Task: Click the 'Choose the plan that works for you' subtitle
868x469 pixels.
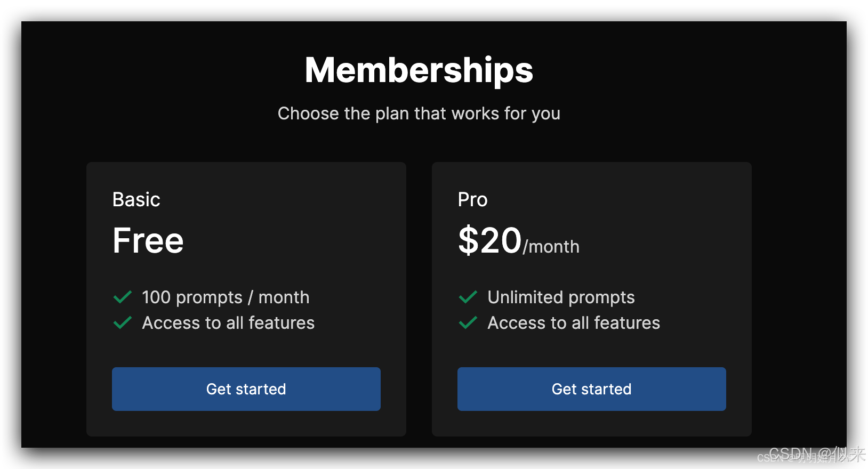Action: 419,114
